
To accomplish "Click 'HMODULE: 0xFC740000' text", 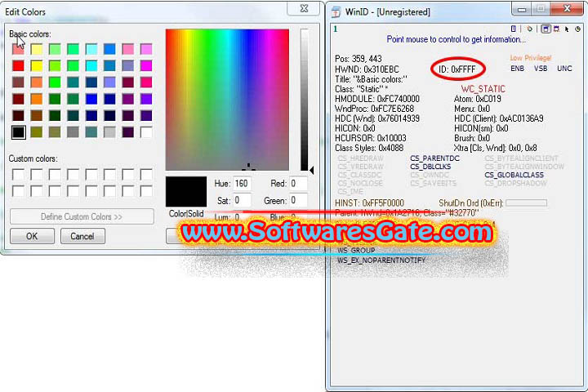I will [376, 99].
